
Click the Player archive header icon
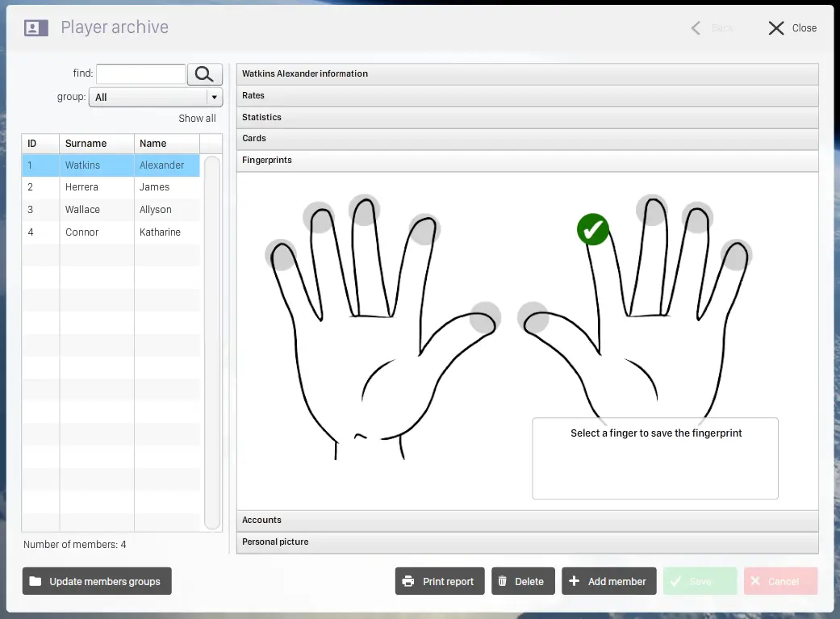point(36,28)
